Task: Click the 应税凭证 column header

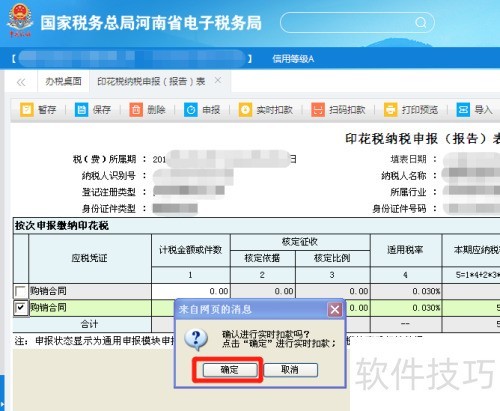Action: tap(89, 258)
